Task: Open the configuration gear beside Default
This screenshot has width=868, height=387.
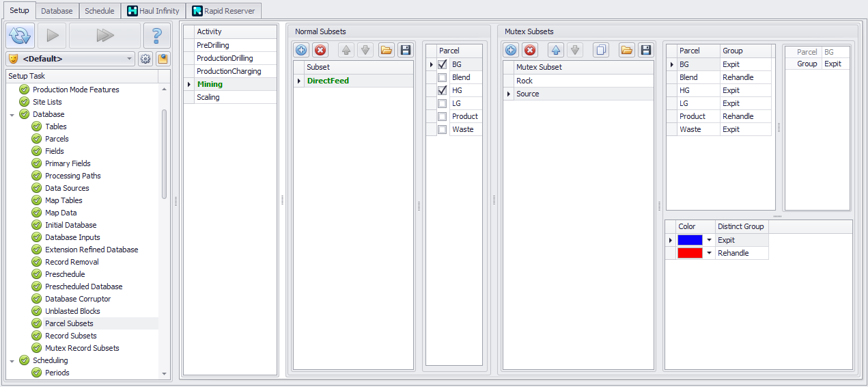Action: (x=145, y=59)
